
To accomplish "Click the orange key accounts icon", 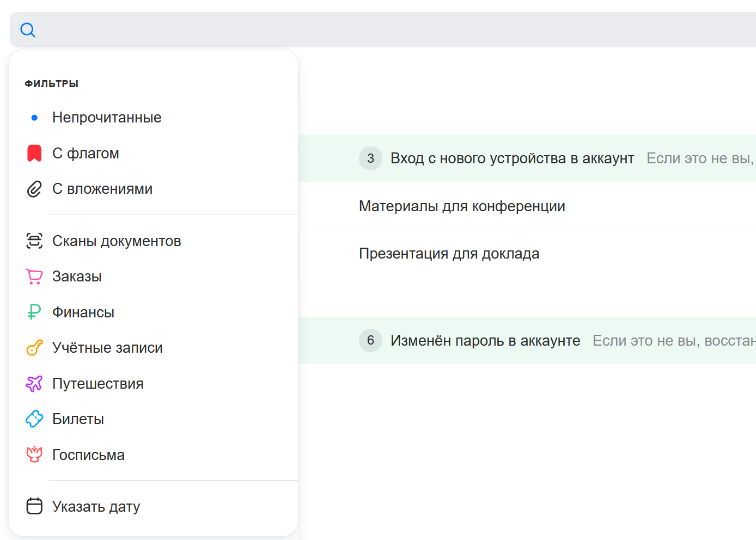I will 34,348.
